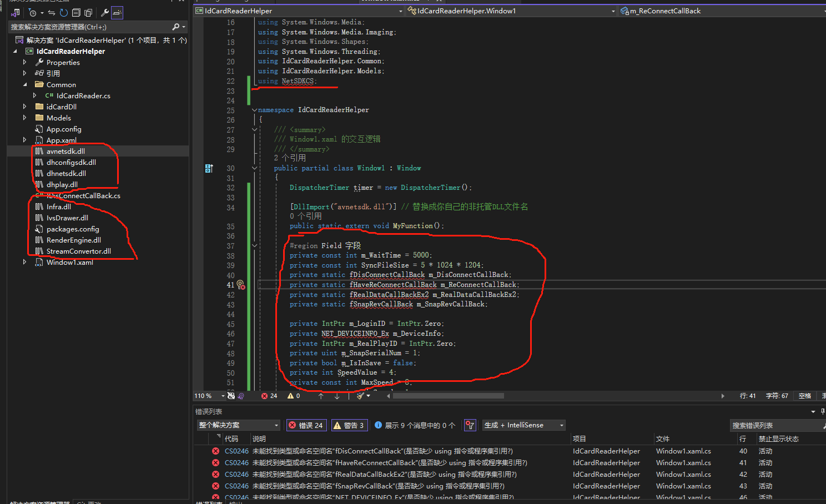Click the sync with active document icon

click(x=52, y=13)
